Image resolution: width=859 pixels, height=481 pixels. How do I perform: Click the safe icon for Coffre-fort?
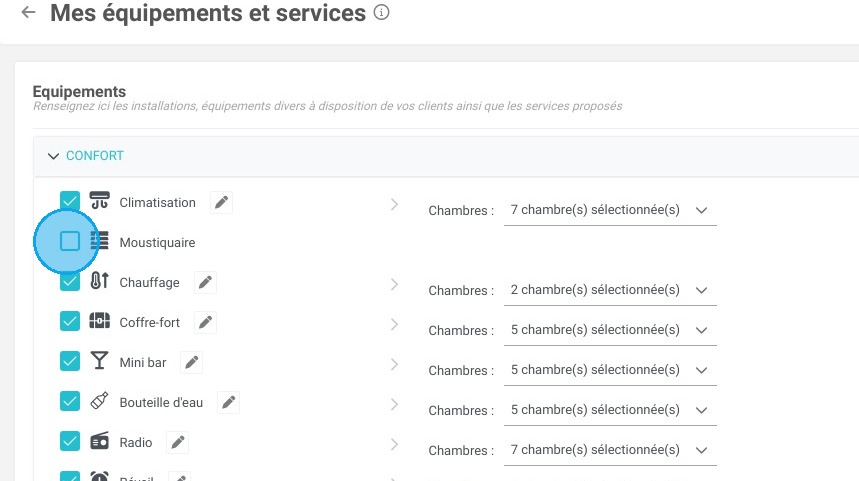pyautogui.click(x=99, y=320)
